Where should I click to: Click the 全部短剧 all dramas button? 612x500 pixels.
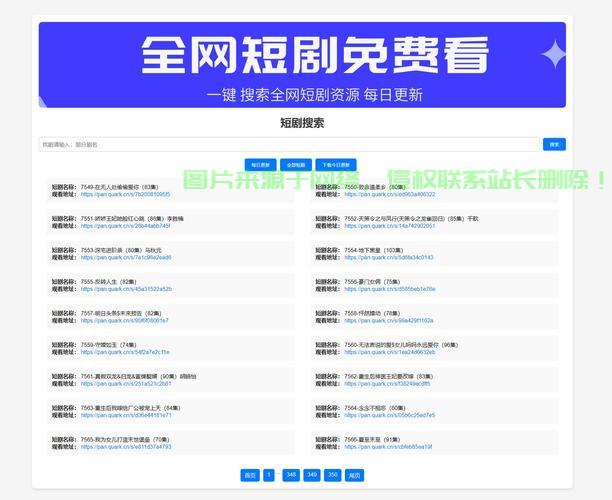pos(296,165)
